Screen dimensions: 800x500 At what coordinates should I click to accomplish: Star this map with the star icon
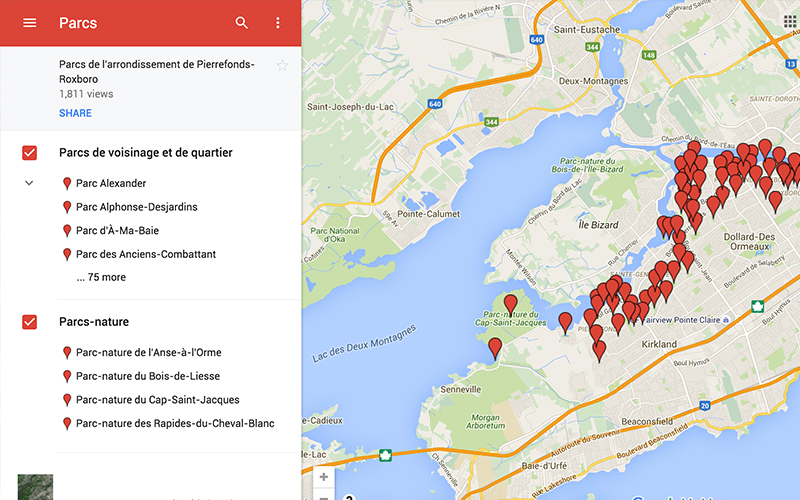(282, 65)
